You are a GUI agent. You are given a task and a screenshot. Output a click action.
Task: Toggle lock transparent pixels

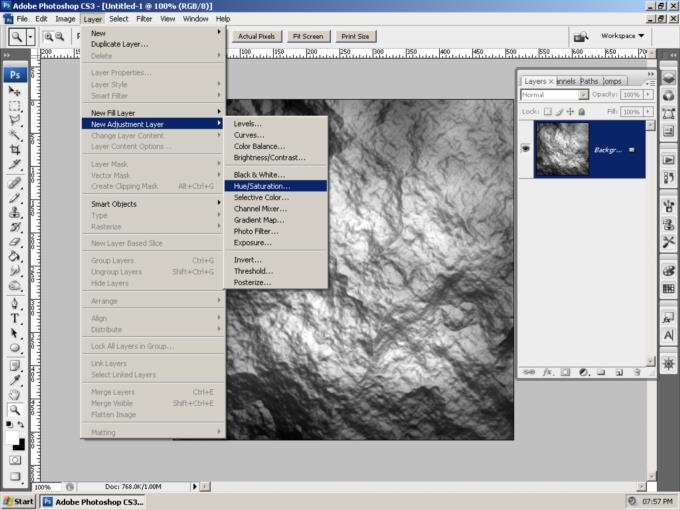(548, 111)
